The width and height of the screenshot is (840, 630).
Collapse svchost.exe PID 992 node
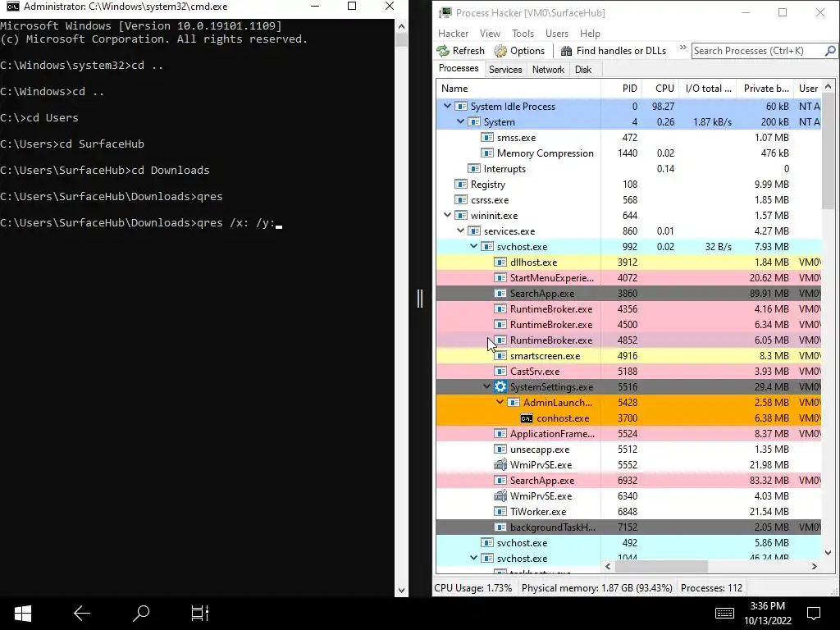(473, 246)
